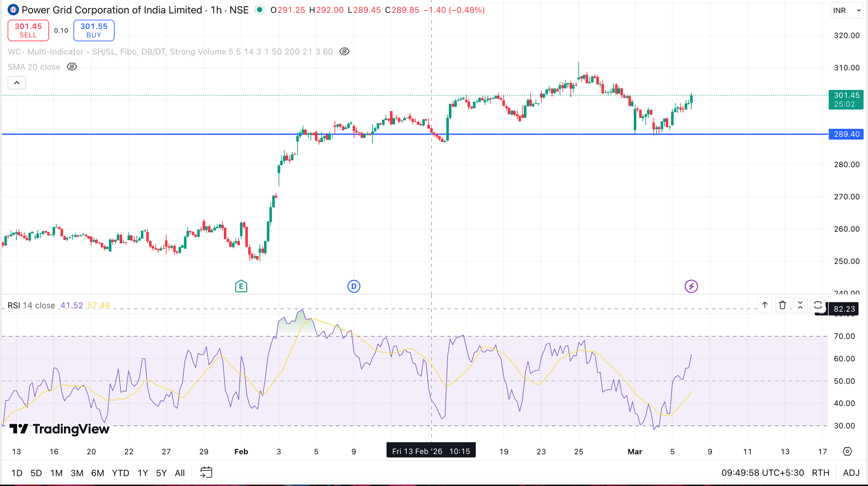868x486 pixels.
Task: Select the 1Y time range
Action: click(x=143, y=473)
